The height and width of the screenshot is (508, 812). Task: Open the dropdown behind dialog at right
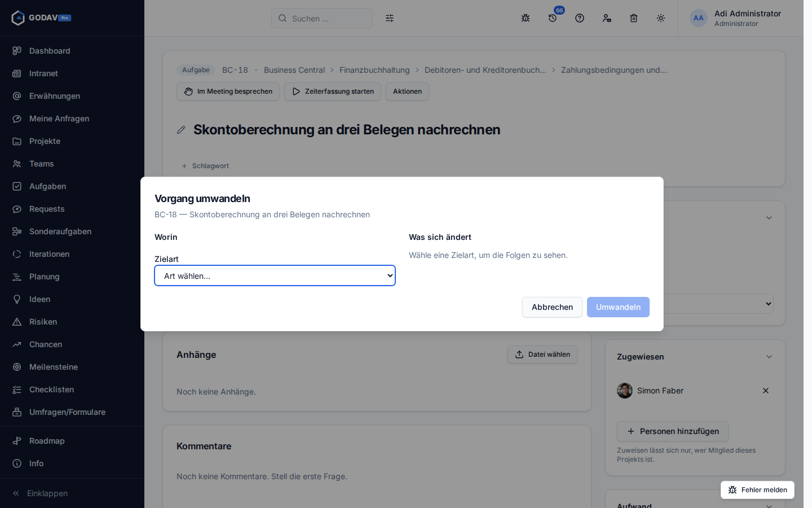(719, 304)
